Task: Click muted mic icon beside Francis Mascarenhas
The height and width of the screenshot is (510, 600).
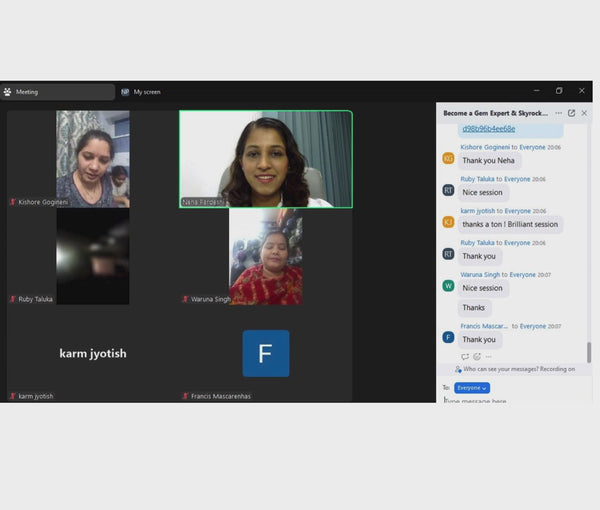Action: [x=185, y=396]
